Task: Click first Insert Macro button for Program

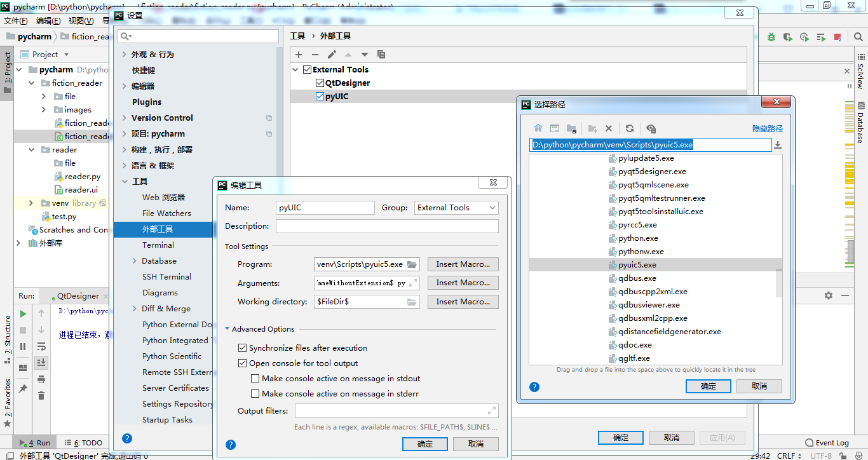Action: [463, 264]
